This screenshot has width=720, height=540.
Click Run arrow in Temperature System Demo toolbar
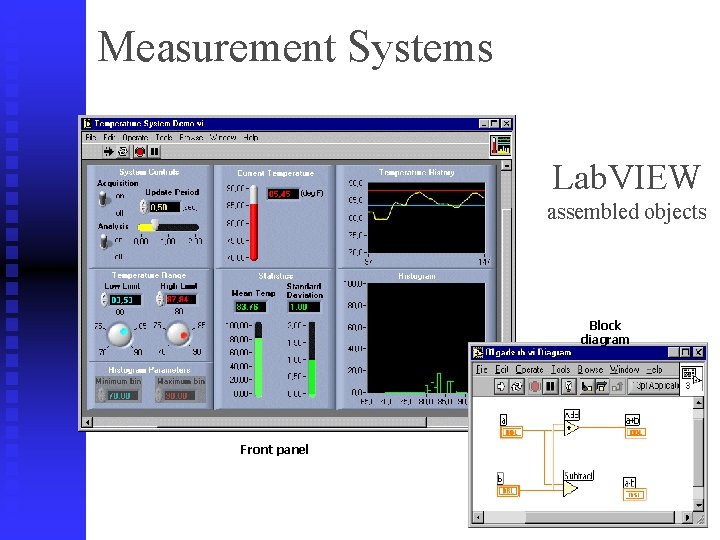pos(108,151)
